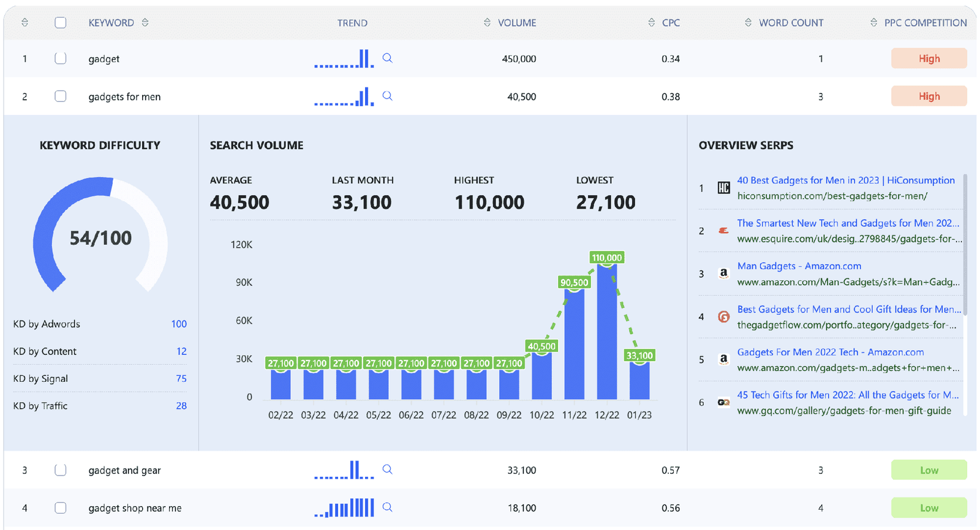Toggle the select-all checkbox in table header
The width and height of the screenshot is (980, 530).
60,23
